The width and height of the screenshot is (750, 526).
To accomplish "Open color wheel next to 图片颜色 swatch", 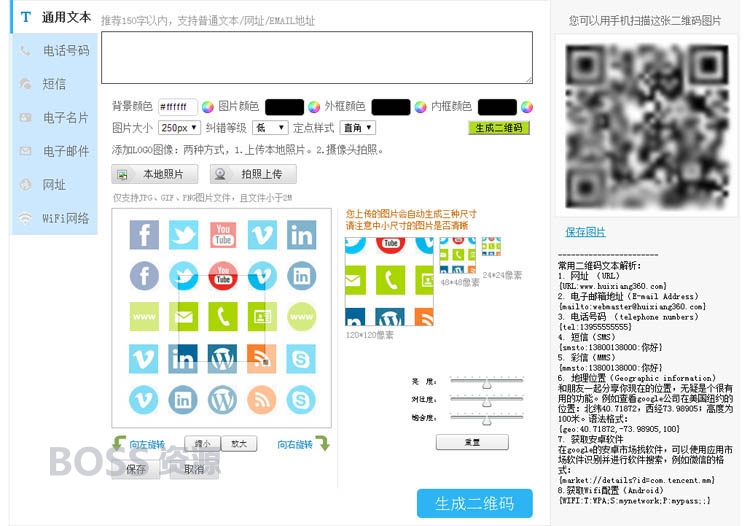I will (x=314, y=107).
